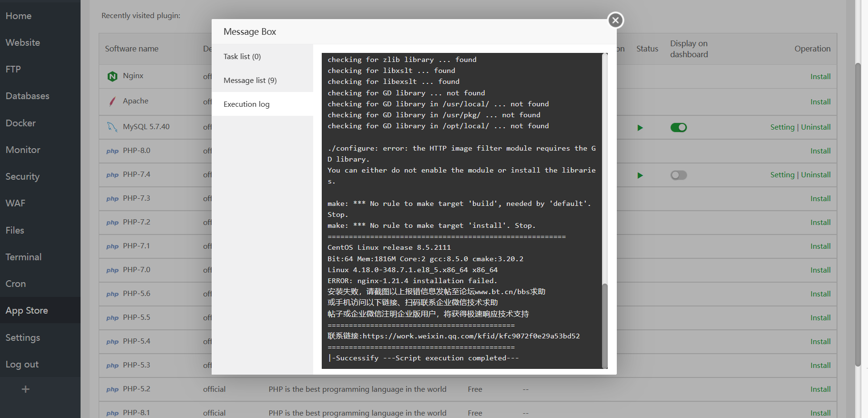Install Apache
868x418 pixels.
(820, 102)
